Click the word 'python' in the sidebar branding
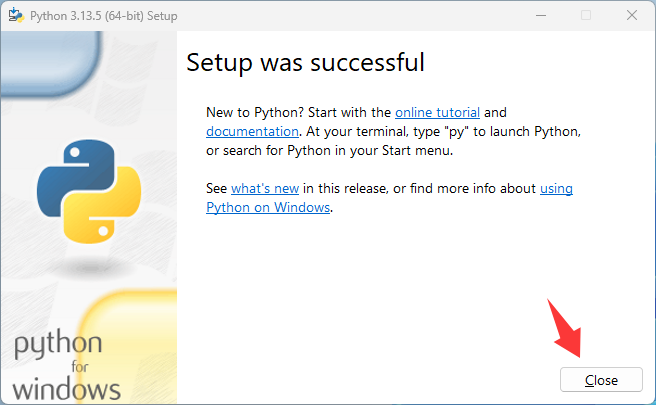 click(57, 346)
